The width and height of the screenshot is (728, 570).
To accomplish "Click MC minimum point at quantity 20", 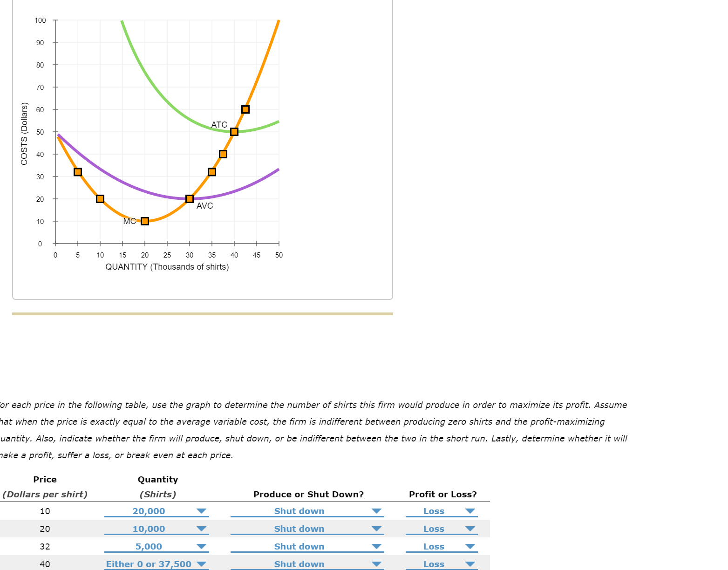I will 145,221.
